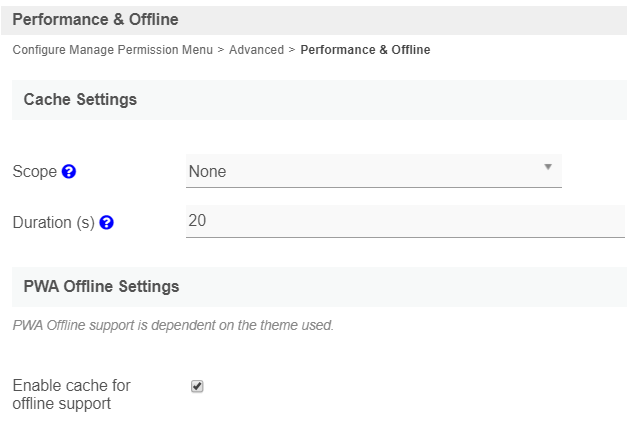
Task: Click the Performance & Offline page title
Action: [94, 19]
